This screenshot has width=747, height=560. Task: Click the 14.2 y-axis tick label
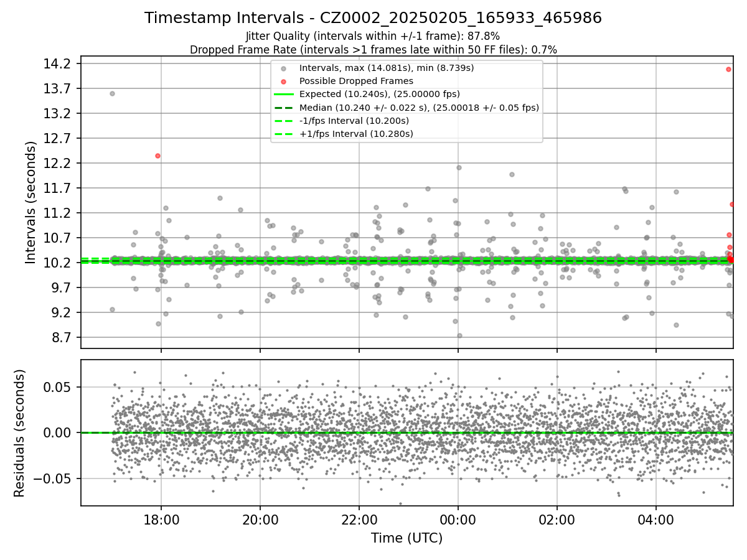(58, 63)
